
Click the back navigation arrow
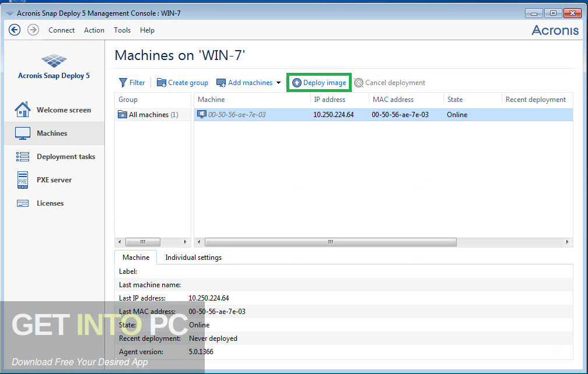[15, 30]
